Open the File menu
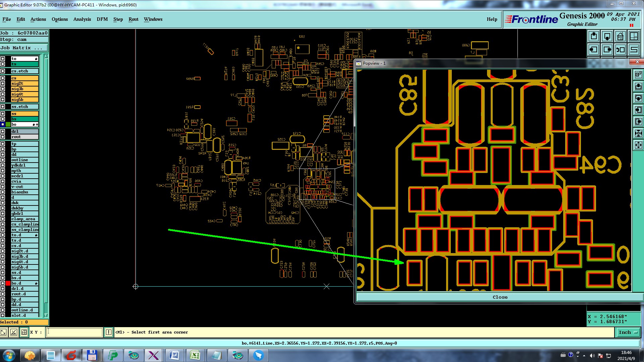Screen dimensions: 644x362 [x=6, y=19]
